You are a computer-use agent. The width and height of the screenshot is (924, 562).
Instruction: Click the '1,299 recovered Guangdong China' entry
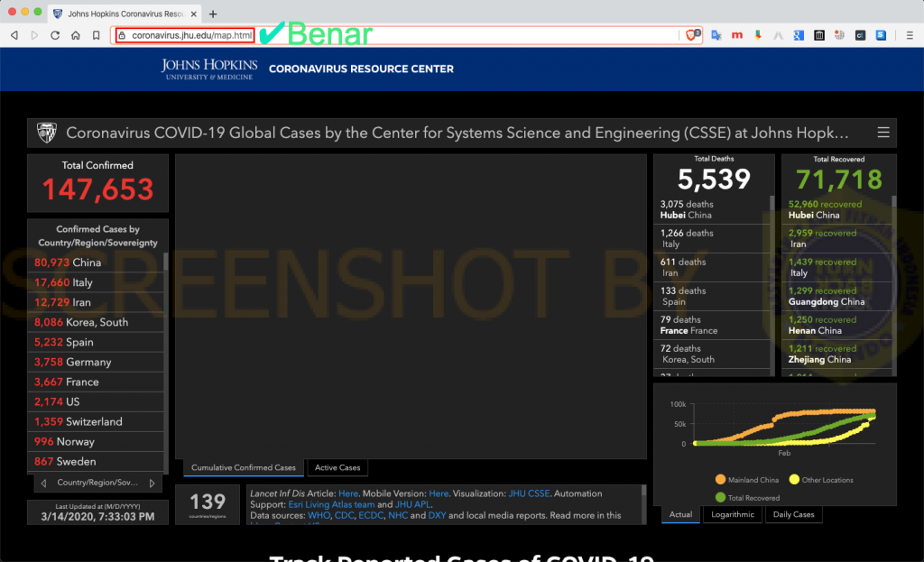836,296
